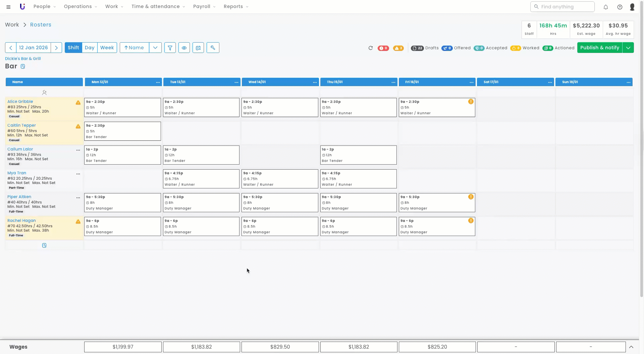The width and height of the screenshot is (644, 354).
Task: Click the Publish & notify button
Action: pos(599,48)
